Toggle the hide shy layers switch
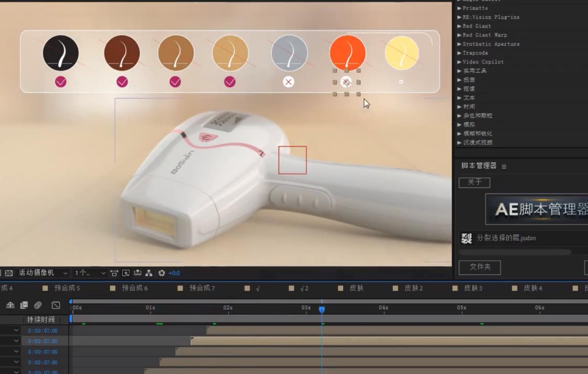Screen dimensions: 588x374 point(10,305)
